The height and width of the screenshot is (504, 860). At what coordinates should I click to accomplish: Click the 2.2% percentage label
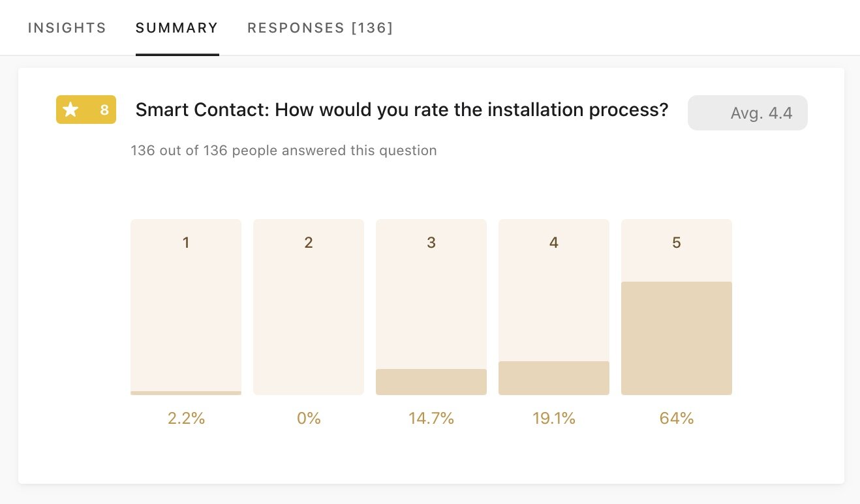[186, 419]
